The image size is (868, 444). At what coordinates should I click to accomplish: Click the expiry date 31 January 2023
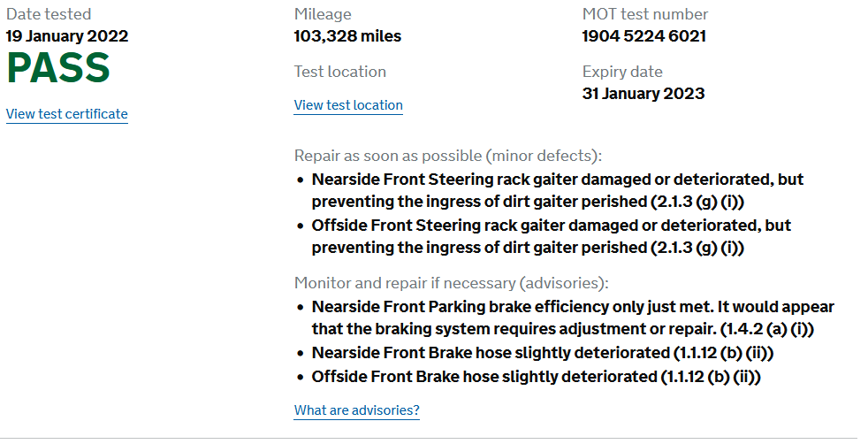[x=643, y=94]
